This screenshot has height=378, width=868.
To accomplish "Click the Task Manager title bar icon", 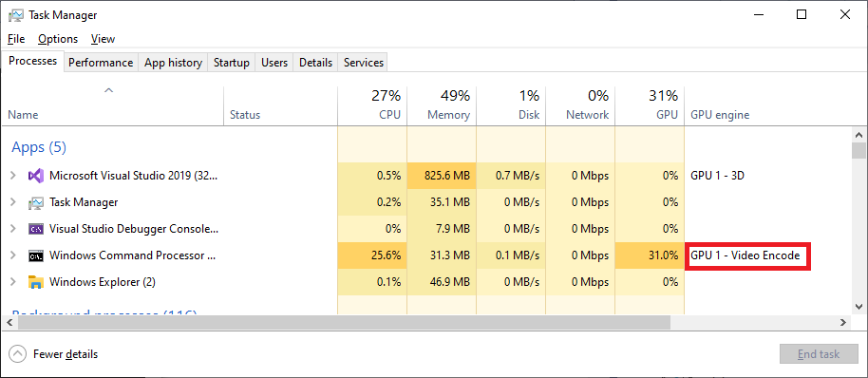I will pos(15,15).
